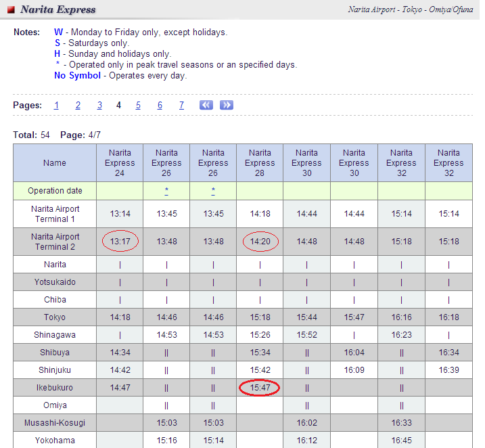Select current page number 4
485x448 pixels.
point(118,106)
